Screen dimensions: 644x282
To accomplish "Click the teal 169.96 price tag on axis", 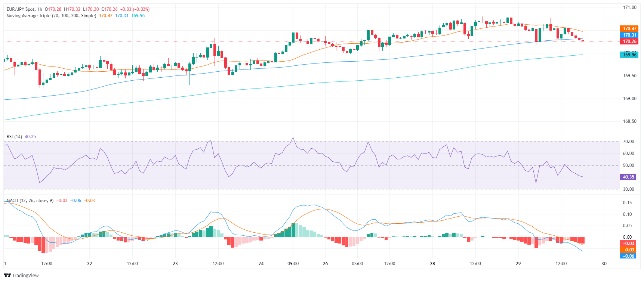I will coord(629,55).
